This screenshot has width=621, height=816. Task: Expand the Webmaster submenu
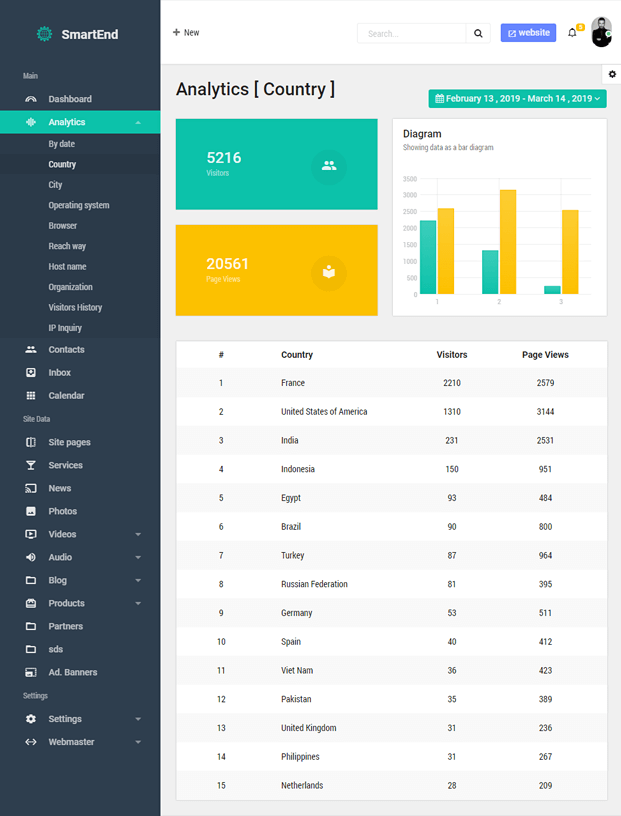138,742
